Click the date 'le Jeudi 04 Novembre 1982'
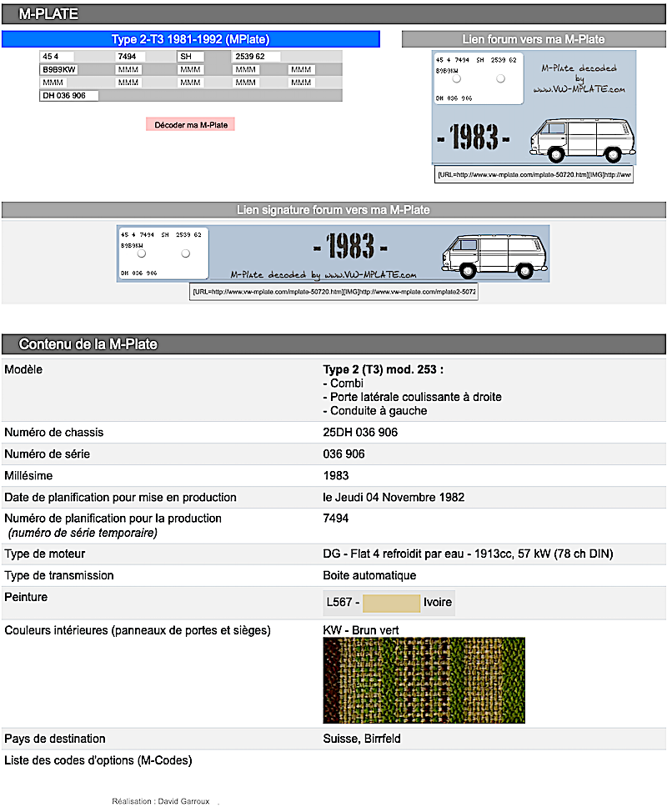 point(394,498)
